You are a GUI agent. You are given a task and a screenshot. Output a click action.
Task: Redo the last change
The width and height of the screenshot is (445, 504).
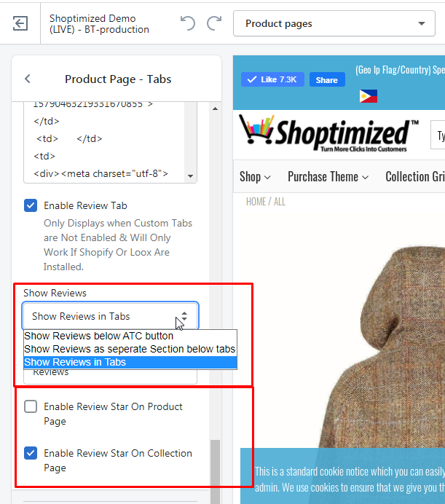(214, 23)
